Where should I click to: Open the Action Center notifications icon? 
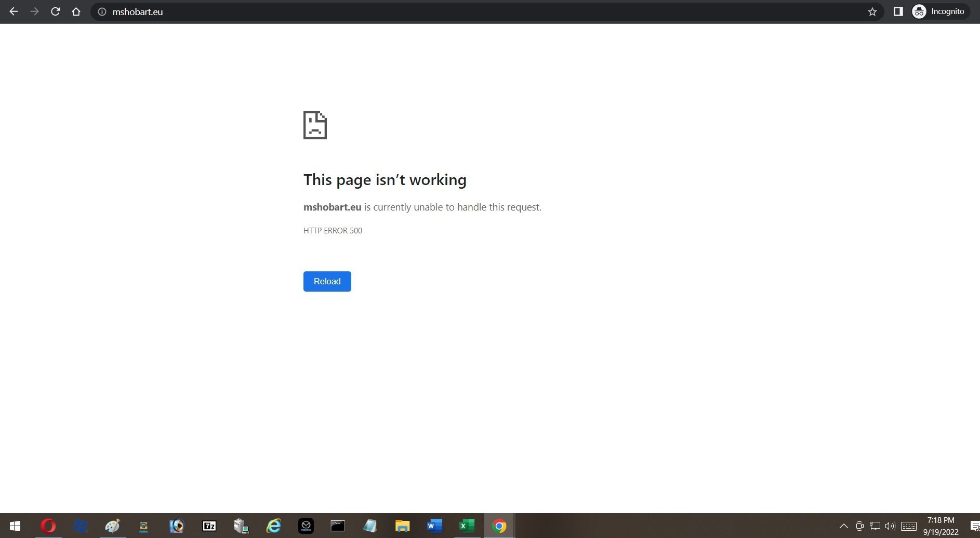(x=975, y=526)
